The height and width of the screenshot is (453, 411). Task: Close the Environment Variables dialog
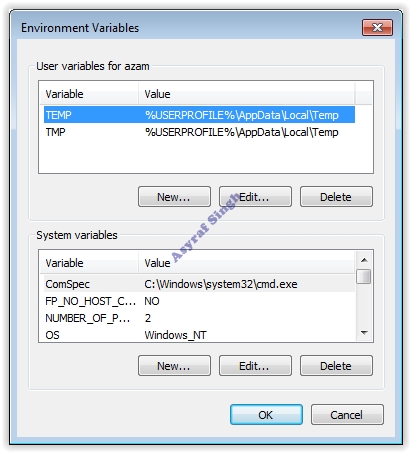tap(377, 27)
